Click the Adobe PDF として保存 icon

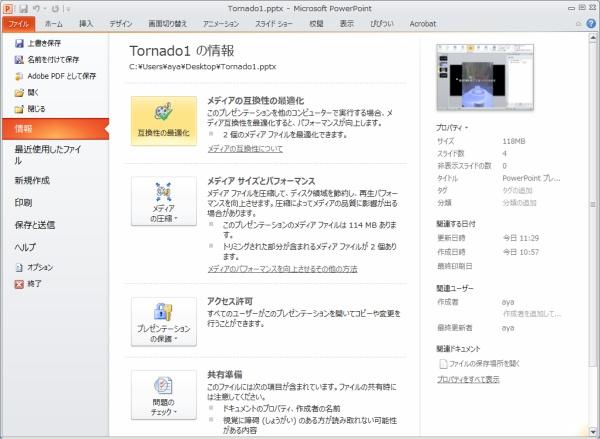click(19, 76)
